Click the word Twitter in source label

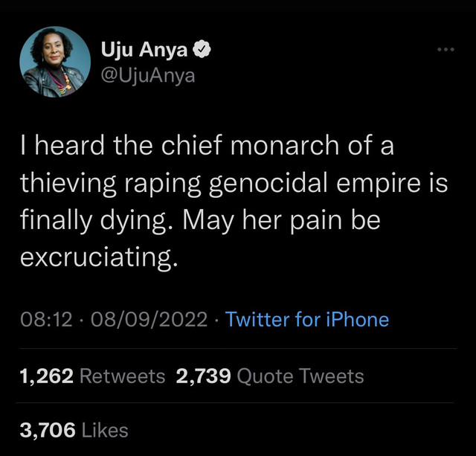click(259, 320)
